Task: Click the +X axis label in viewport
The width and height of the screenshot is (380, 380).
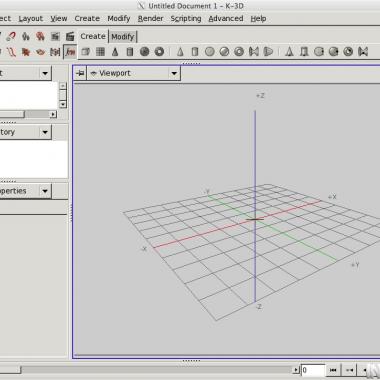Action: (x=332, y=197)
